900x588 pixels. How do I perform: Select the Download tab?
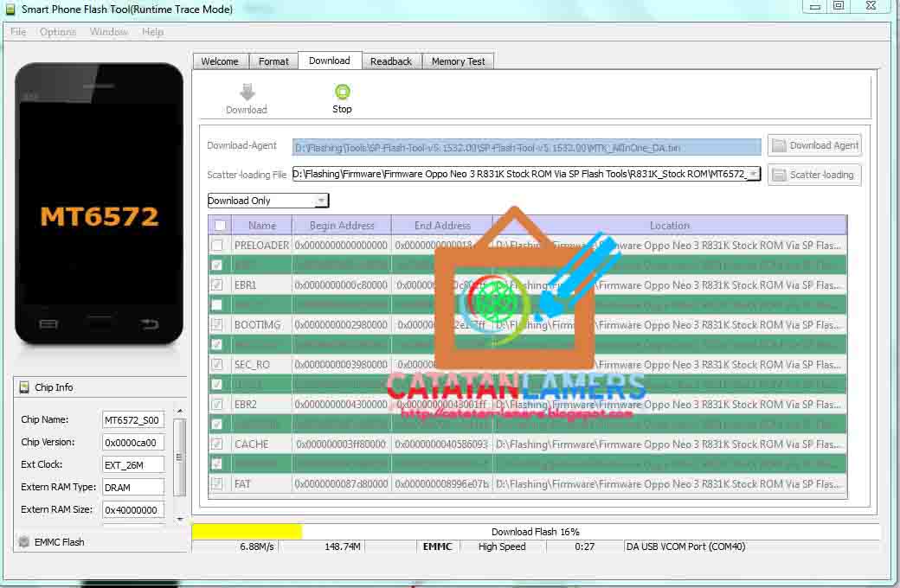[330, 61]
